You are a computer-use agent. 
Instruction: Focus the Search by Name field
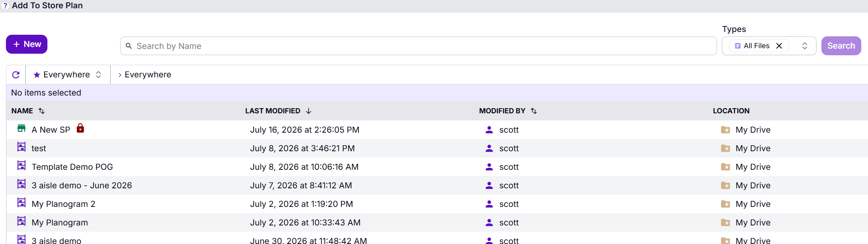418,46
